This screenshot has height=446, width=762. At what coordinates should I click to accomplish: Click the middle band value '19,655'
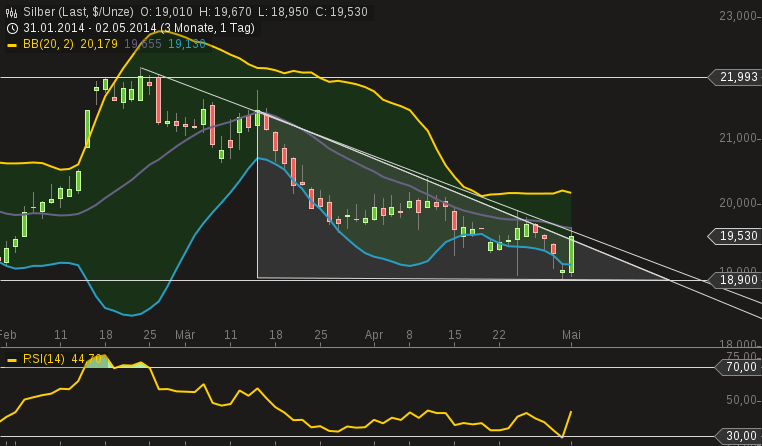pos(142,44)
